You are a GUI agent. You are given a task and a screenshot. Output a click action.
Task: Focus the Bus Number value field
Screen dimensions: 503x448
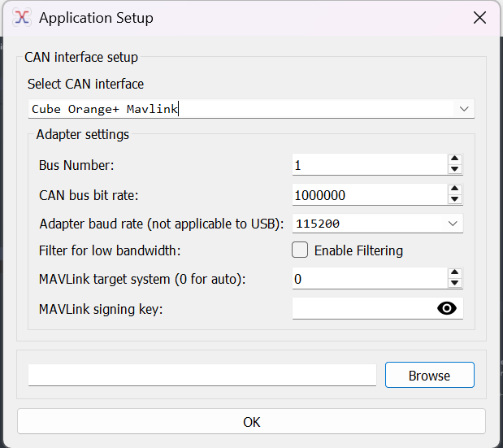click(x=370, y=164)
